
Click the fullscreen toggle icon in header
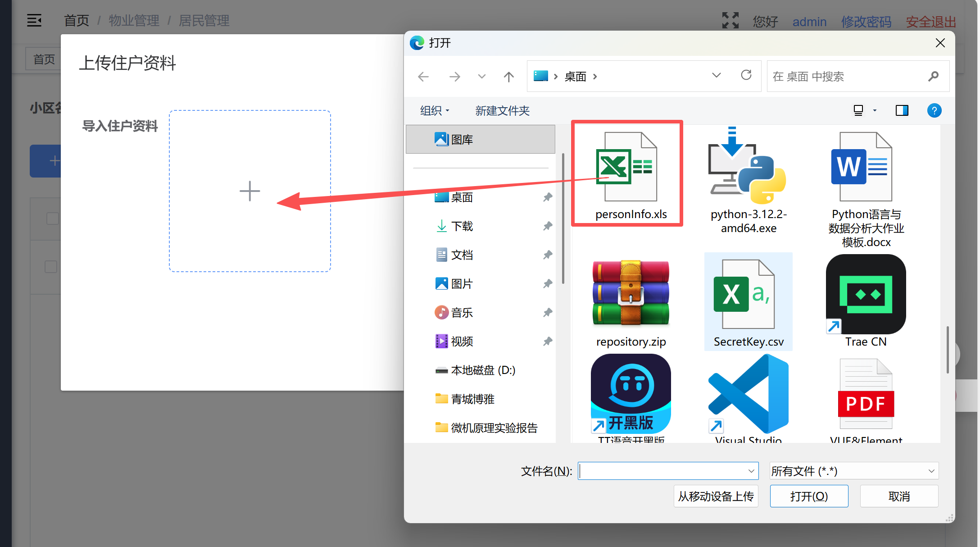point(730,21)
